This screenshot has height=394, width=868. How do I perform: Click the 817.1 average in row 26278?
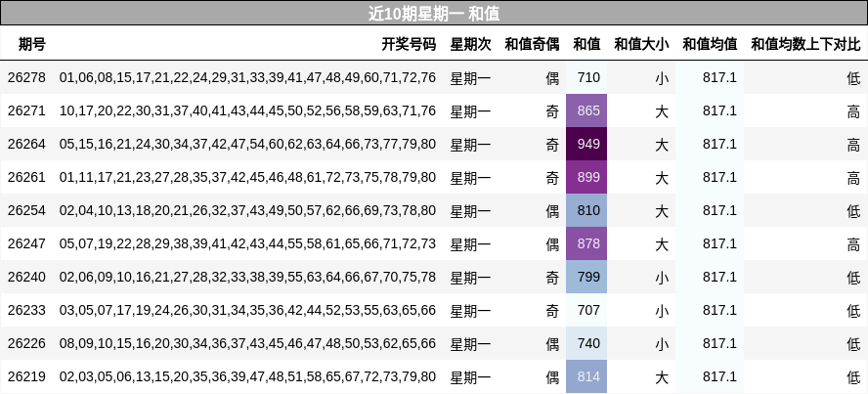point(719,77)
